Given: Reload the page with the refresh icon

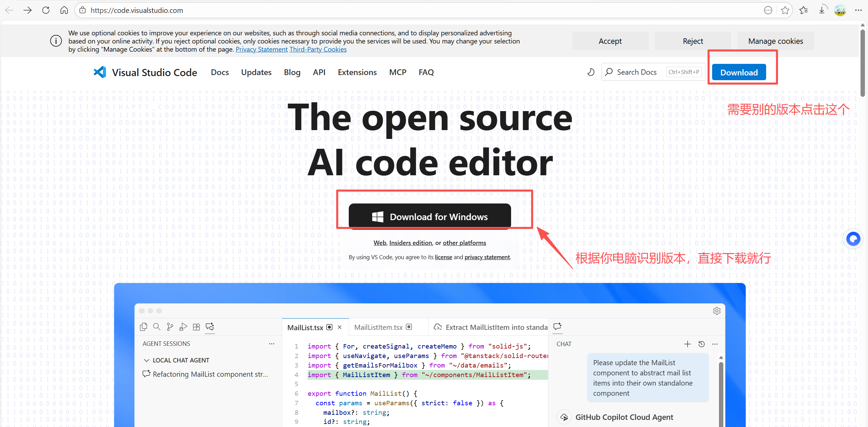Looking at the screenshot, I should click(46, 10).
